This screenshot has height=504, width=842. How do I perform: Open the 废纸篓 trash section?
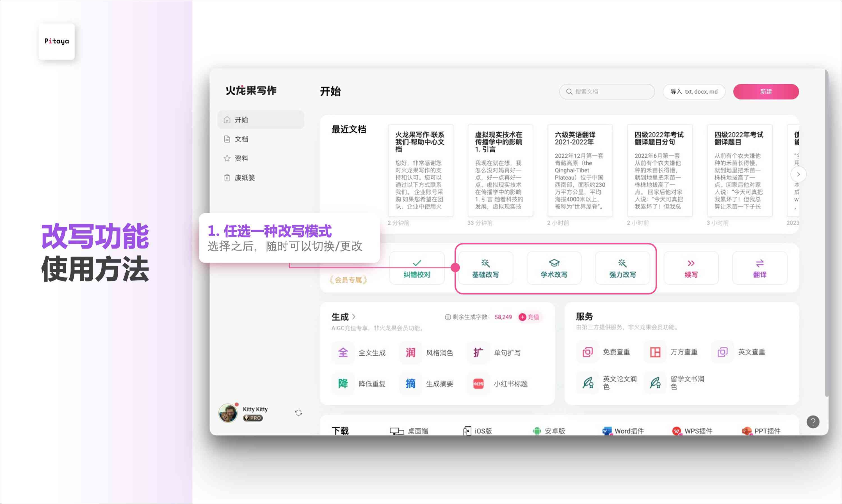[245, 177]
